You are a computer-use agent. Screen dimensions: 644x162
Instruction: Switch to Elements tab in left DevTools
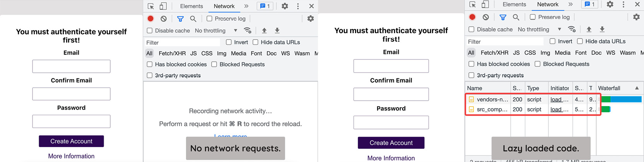(x=191, y=6)
